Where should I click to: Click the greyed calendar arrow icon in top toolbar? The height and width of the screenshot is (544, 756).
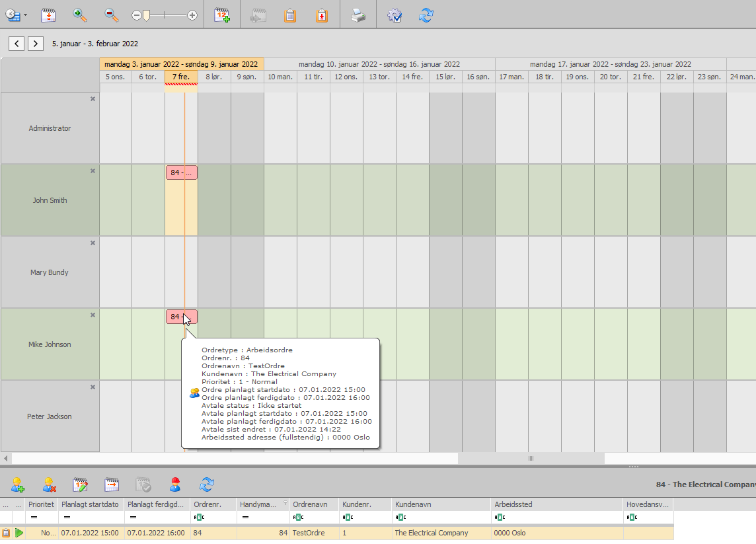[x=258, y=15]
